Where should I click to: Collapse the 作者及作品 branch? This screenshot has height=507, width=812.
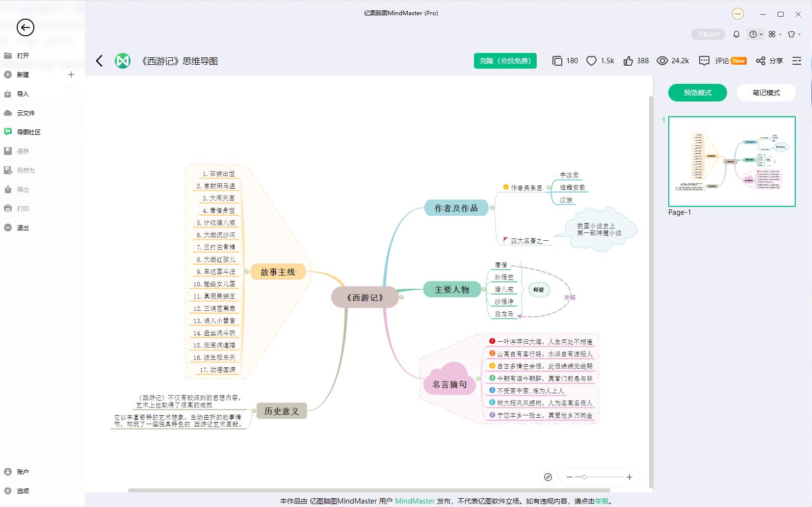[492, 208]
